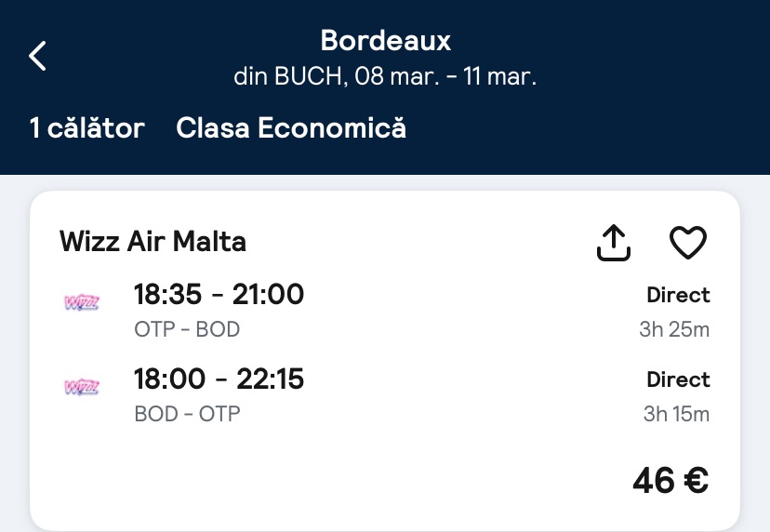
Task: Click the outbound flight's "Direct" label
Action: (x=678, y=296)
